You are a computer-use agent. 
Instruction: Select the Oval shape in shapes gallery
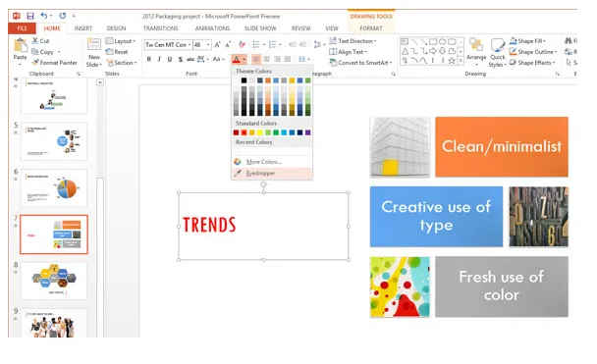tap(442, 41)
